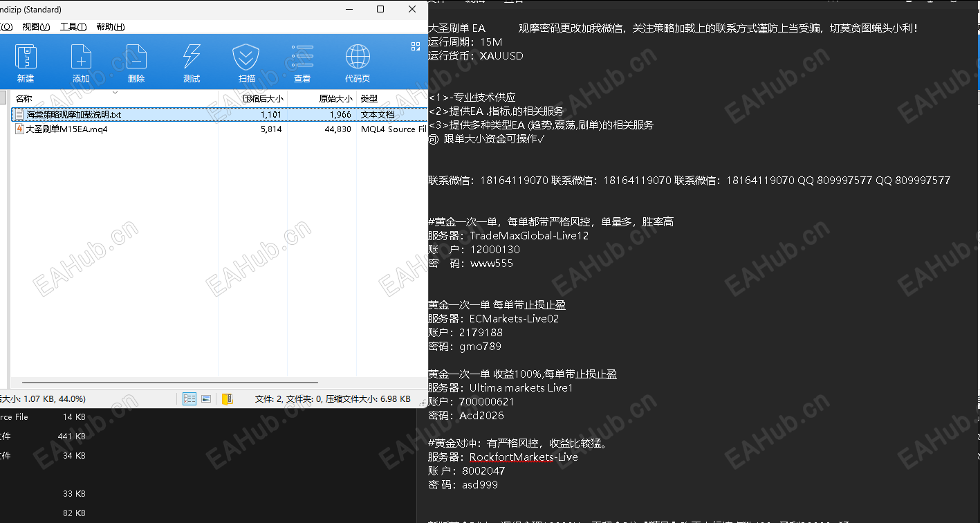The width and height of the screenshot is (980, 523).
Task: Toggle sort order on 名称 column header
Action: click(23, 98)
